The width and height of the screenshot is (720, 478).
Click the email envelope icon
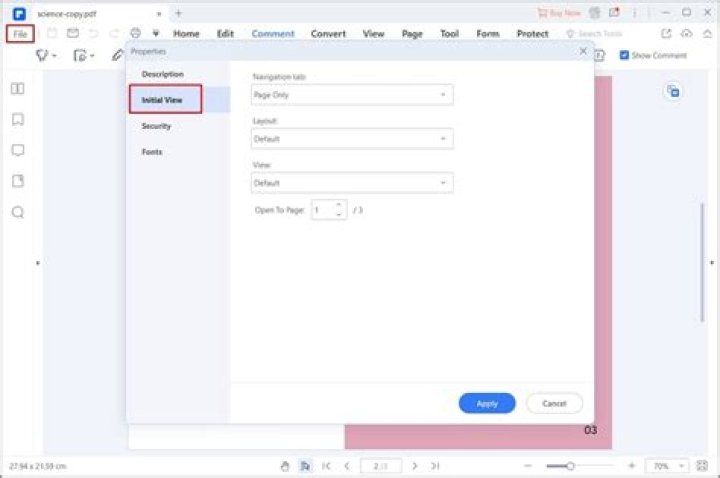coord(73,33)
